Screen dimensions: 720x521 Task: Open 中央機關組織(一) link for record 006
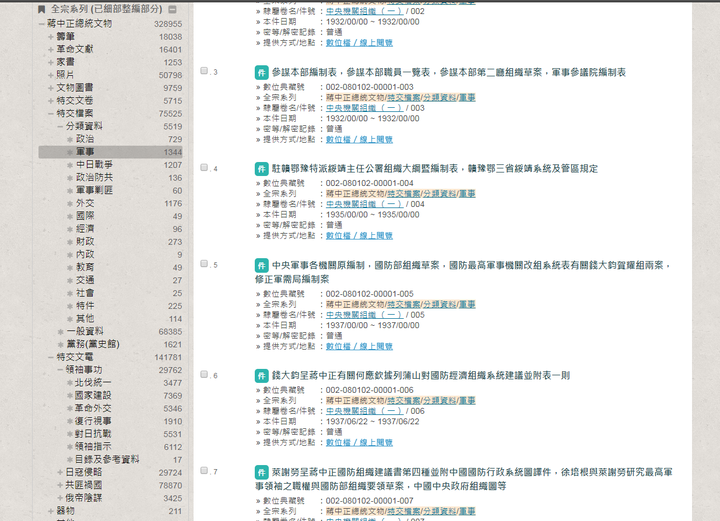[x=365, y=411]
